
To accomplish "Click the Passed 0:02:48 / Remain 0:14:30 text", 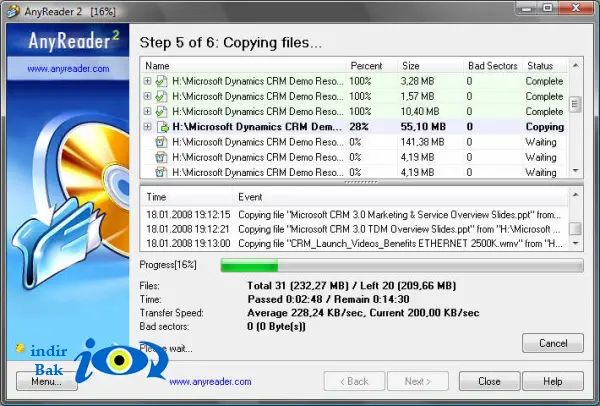I will 328,299.
